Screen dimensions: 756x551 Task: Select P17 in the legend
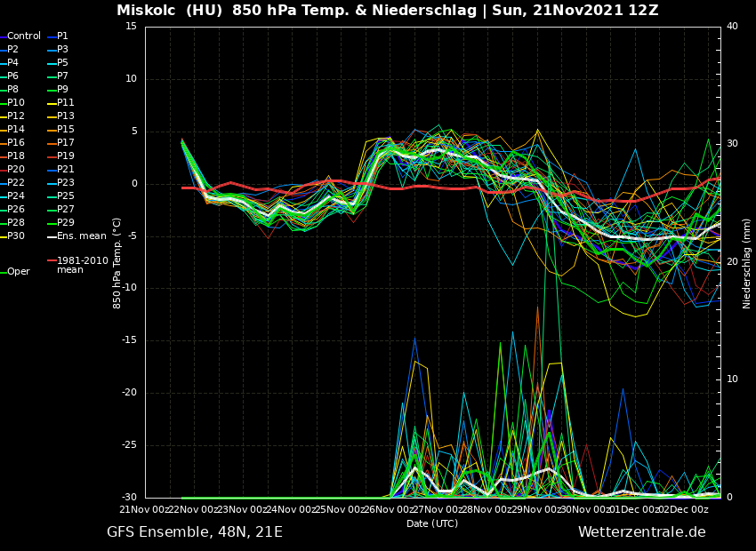(x=65, y=143)
